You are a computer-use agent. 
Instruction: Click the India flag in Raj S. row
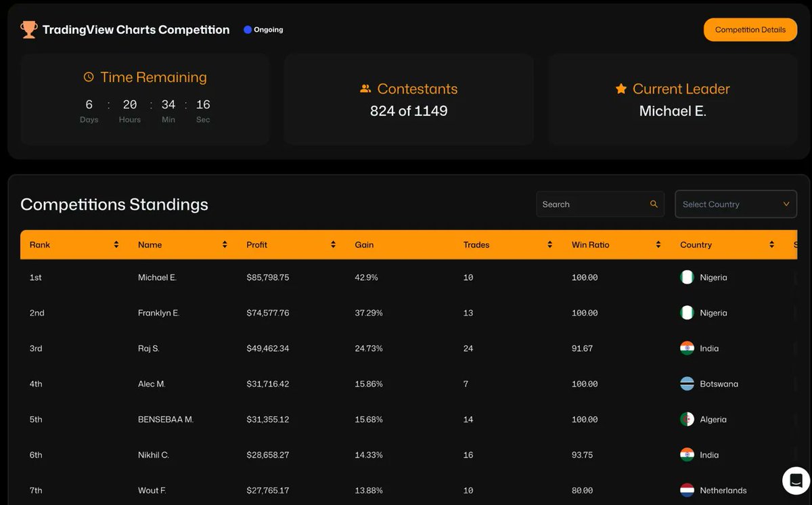coord(687,348)
